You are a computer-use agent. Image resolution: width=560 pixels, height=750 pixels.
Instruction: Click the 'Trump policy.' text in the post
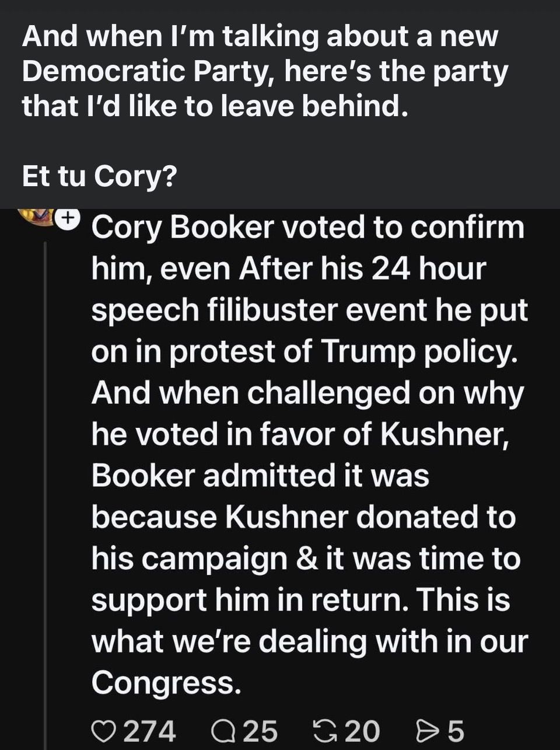point(419,351)
